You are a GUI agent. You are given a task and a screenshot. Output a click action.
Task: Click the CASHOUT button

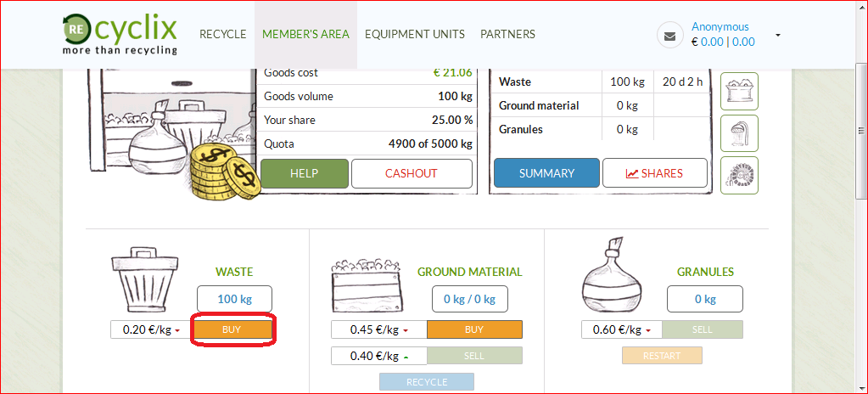412,173
